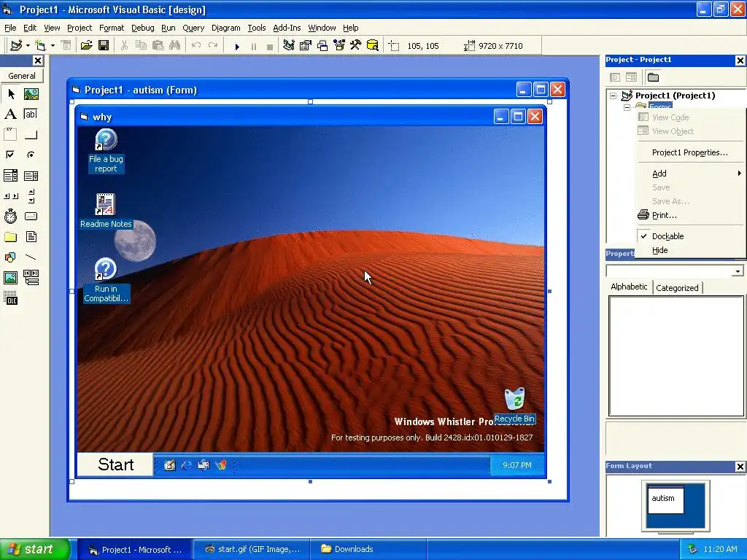Open the Add Project dropdown arrow

28,46
